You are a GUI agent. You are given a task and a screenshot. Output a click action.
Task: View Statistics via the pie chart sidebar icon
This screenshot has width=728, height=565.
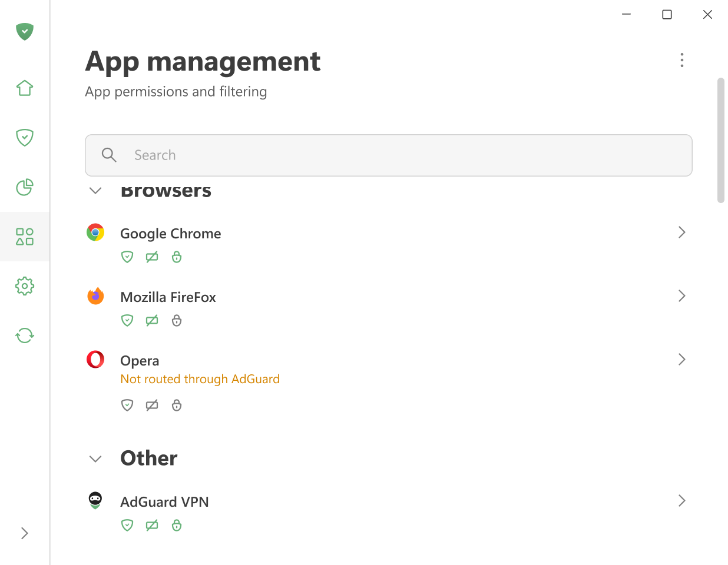coord(24,187)
